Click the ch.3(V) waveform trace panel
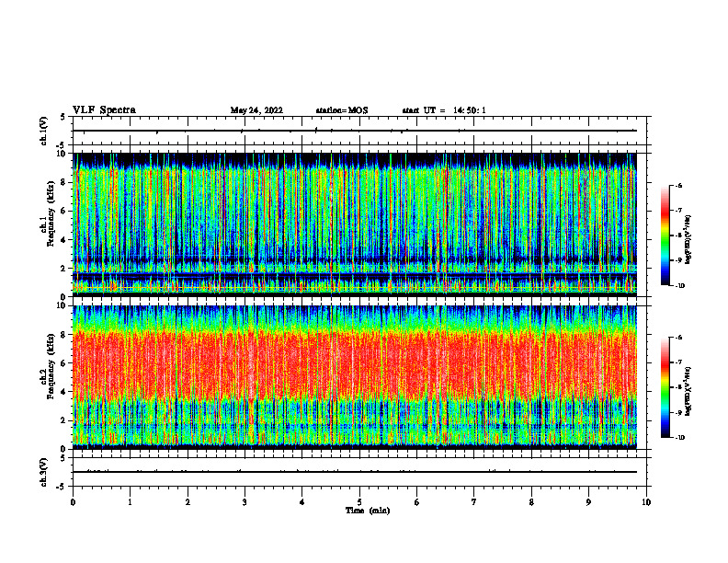 pos(359,472)
